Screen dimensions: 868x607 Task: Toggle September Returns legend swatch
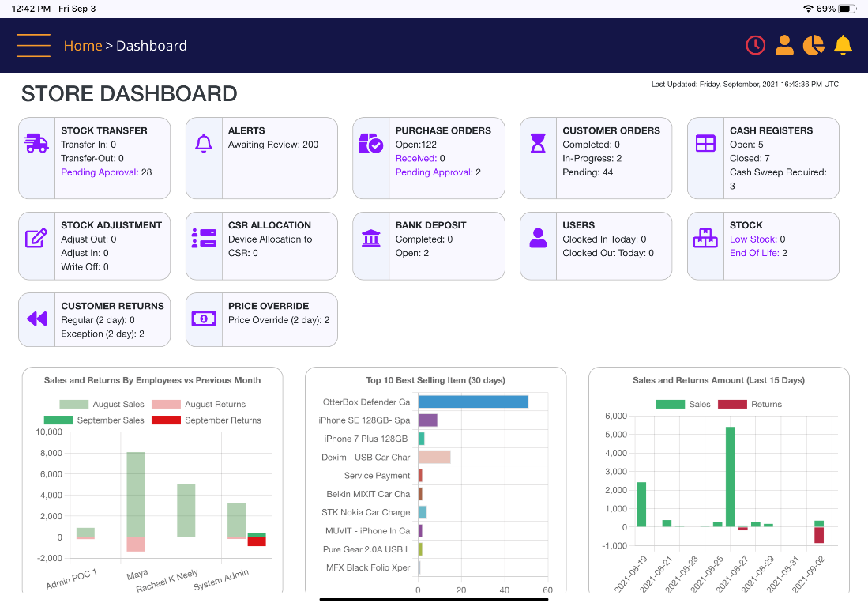[166, 420]
